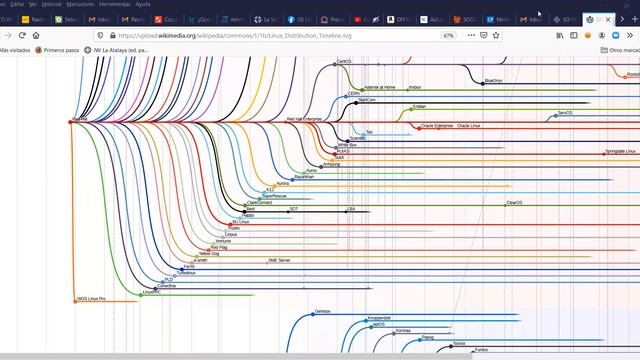This screenshot has width=640, height=360.
Task: Click the CentOS label
Action: 344,62
